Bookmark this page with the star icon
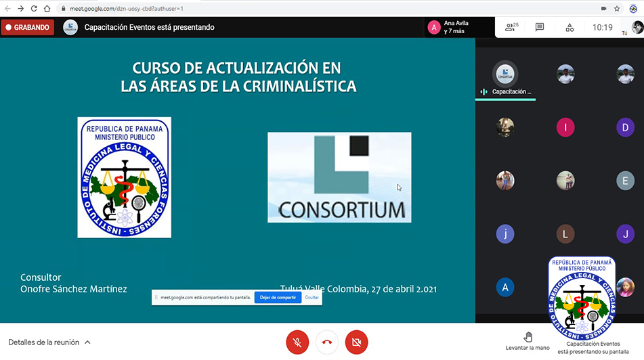The width and height of the screenshot is (644, 360). tap(616, 9)
